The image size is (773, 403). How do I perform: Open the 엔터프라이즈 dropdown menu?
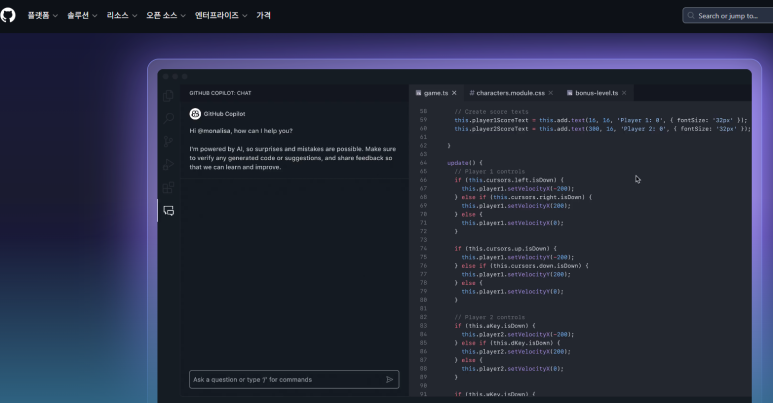[x=221, y=15]
